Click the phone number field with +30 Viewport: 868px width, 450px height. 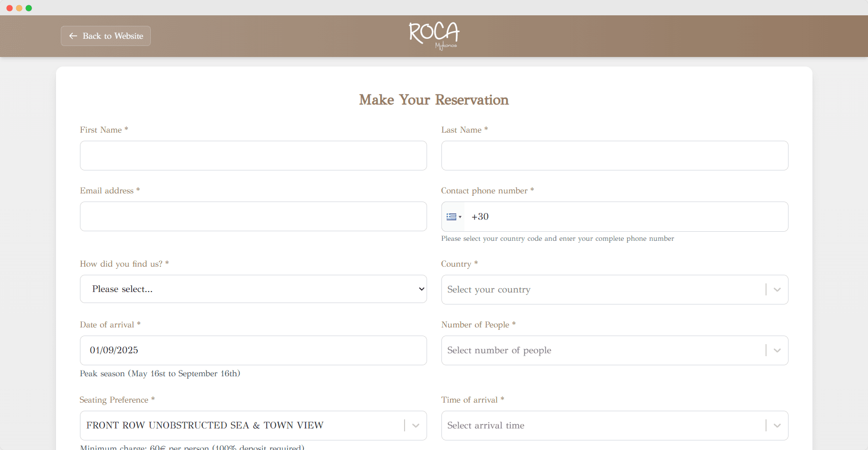615,216
